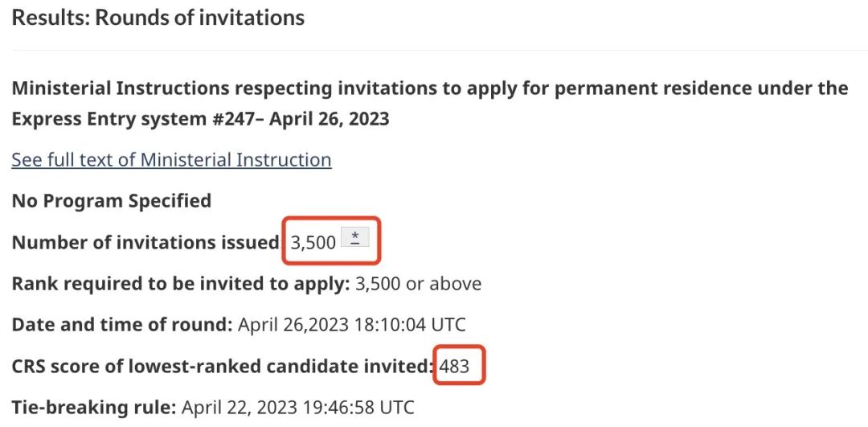Click the Results: Rounds of invitations heading
868x427 pixels.
click(158, 18)
